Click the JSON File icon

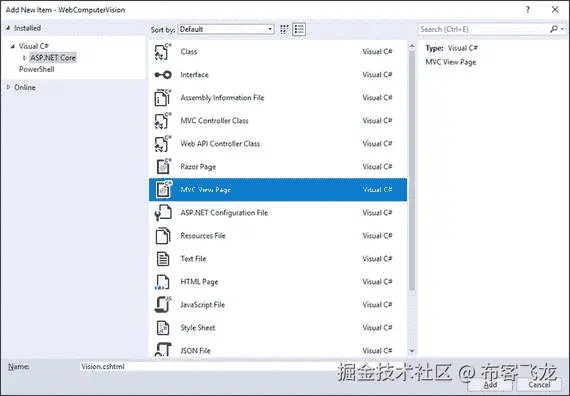pos(163,349)
